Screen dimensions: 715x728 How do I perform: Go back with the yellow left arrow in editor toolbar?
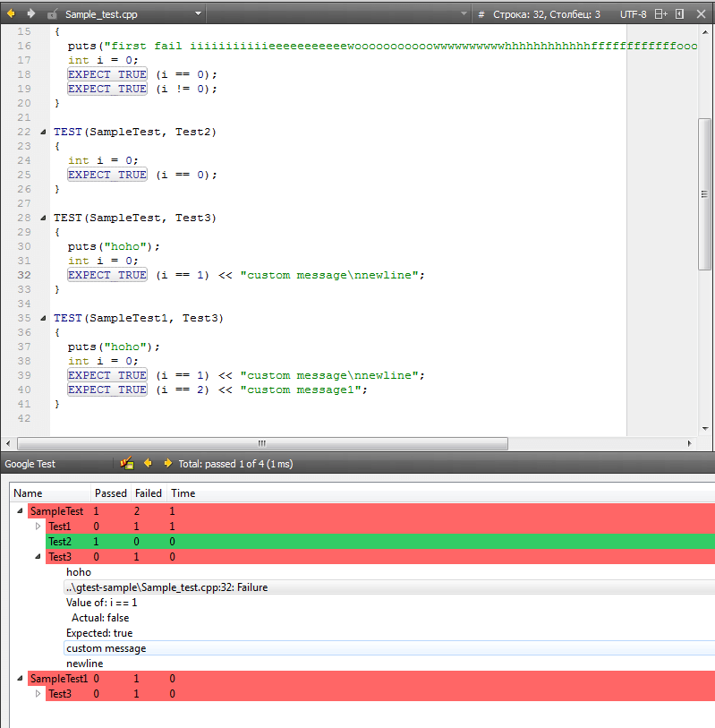11,14
